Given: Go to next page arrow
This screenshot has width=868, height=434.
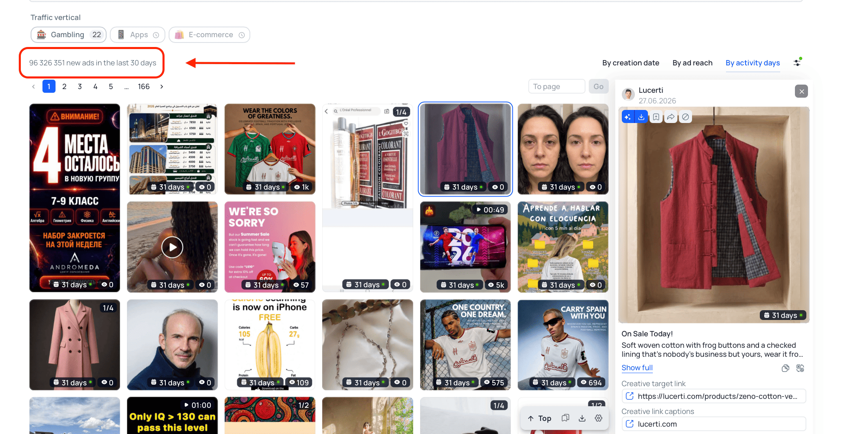Looking at the screenshot, I should (x=162, y=87).
